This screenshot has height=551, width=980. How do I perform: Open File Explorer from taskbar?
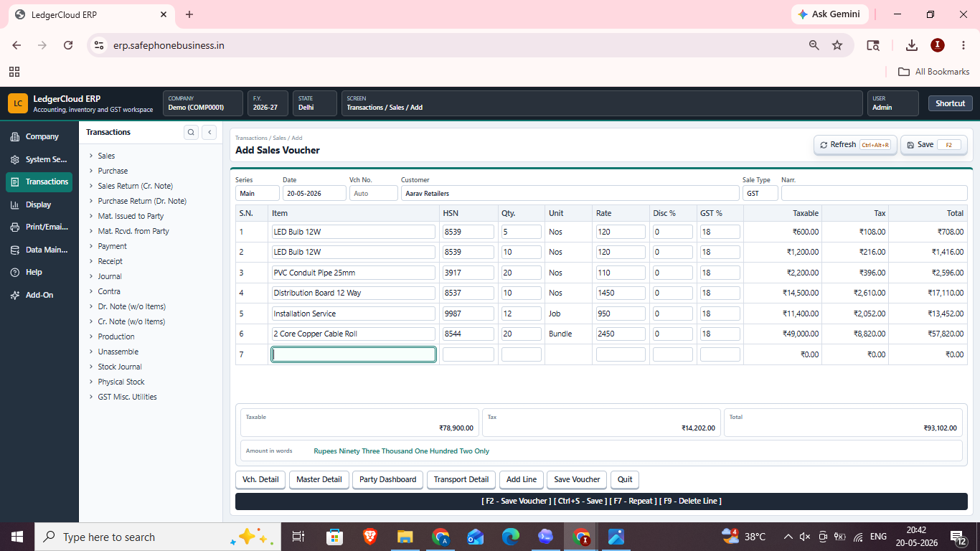point(405,537)
